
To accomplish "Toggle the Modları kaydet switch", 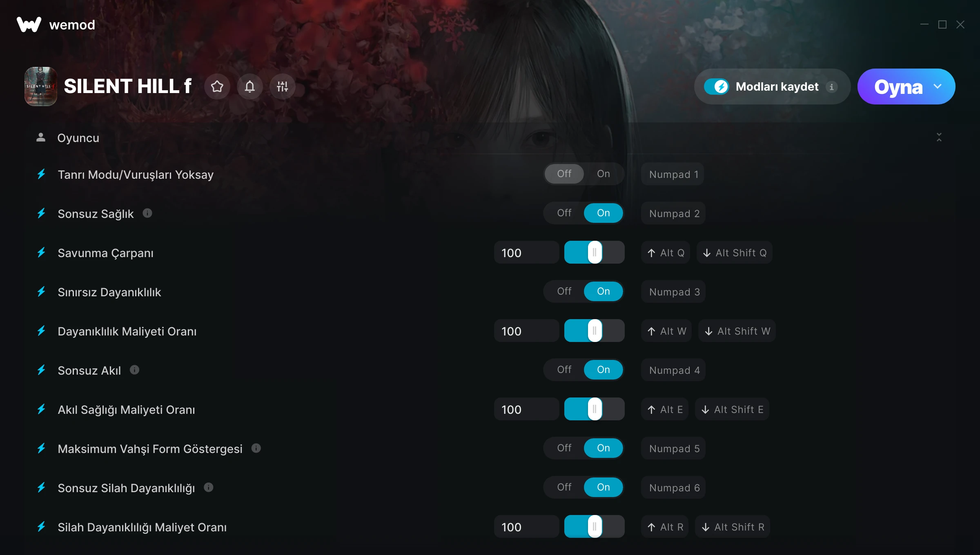I will [716, 87].
